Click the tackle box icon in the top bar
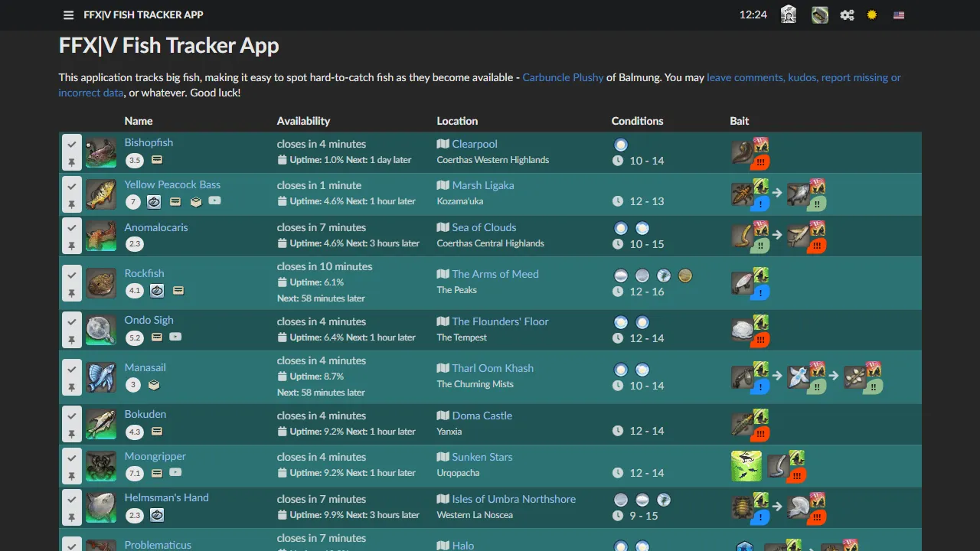Viewport: 980px width, 551px height. pyautogui.click(x=819, y=15)
